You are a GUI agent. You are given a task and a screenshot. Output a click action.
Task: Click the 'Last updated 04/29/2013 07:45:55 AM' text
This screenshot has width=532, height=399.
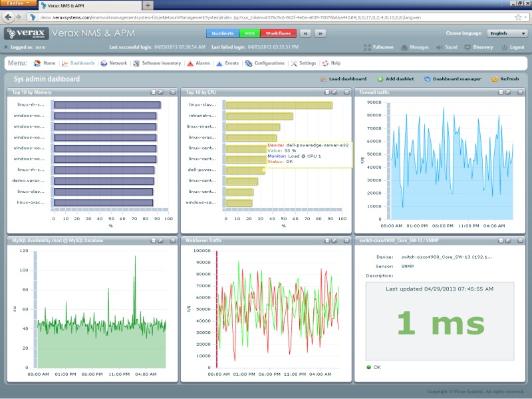tap(440, 289)
